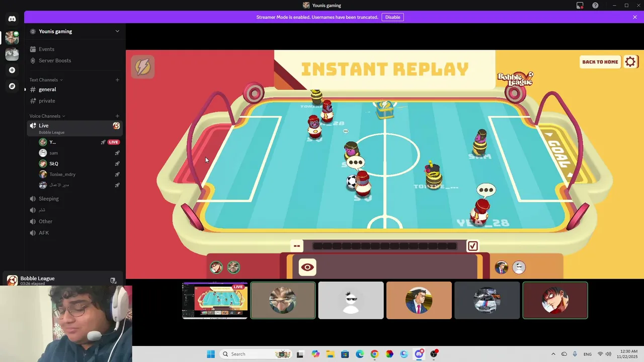Open Discord direct messages home icon
Viewport: 644px width, 362px height.
[x=12, y=19]
